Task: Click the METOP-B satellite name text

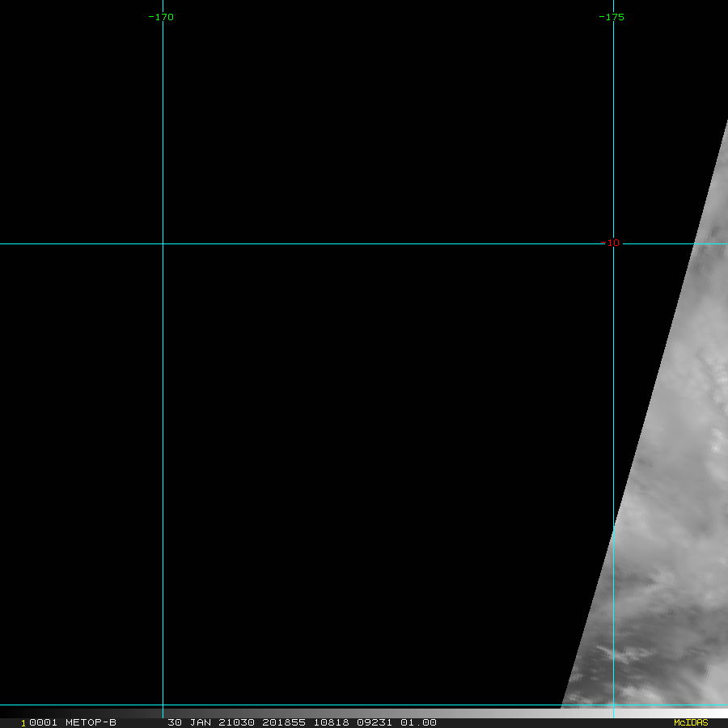Action: [91, 722]
